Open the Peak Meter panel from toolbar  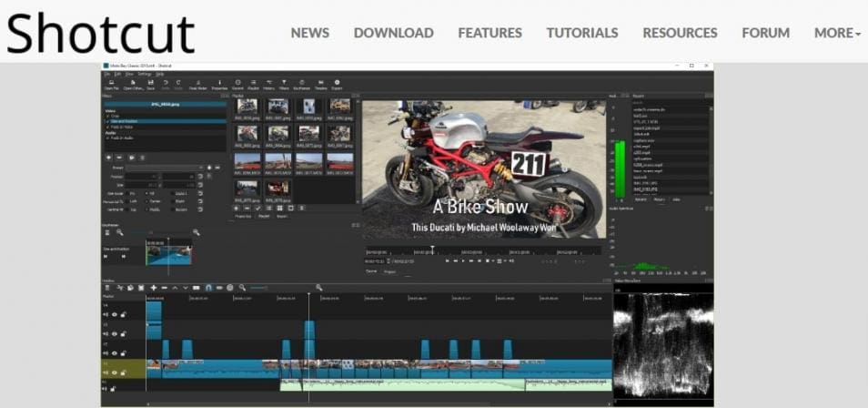pyautogui.click(x=197, y=84)
